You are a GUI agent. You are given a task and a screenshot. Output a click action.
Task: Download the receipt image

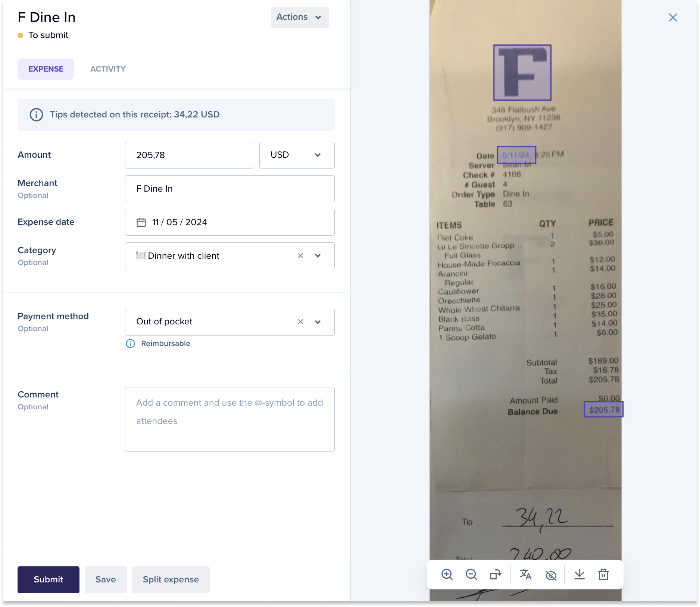click(579, 575)
